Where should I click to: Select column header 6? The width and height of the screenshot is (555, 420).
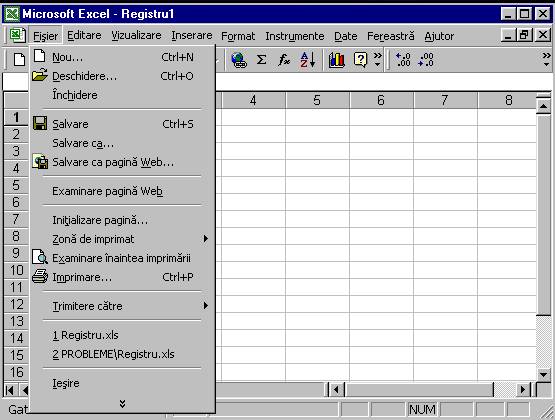coord(381,100)
